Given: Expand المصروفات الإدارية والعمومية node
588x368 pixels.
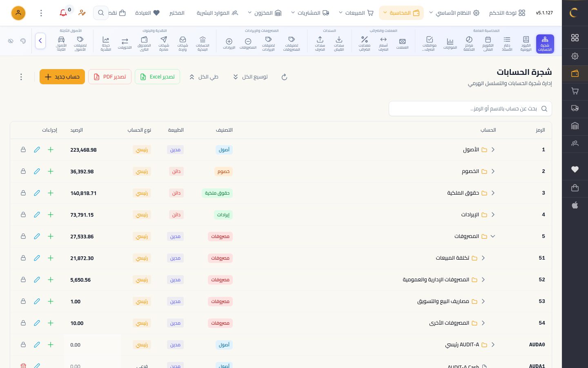Looking at the screenshot, I should [x=483, y=280].
